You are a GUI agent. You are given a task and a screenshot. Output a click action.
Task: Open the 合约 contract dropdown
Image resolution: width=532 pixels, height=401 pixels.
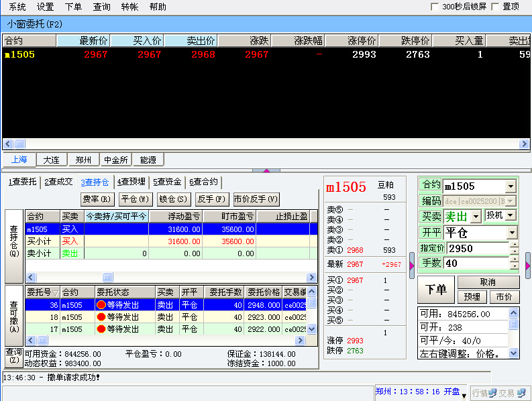(x=511, y=186)
